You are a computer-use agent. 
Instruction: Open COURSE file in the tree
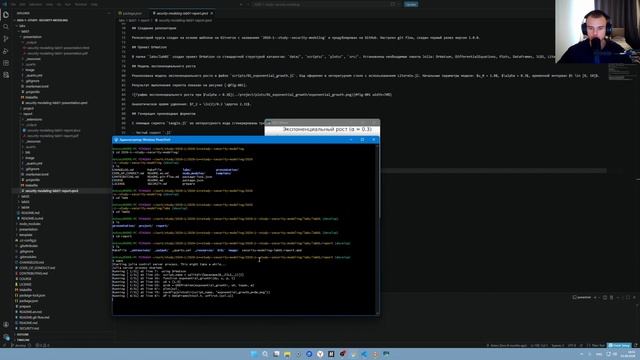[25, 279]
